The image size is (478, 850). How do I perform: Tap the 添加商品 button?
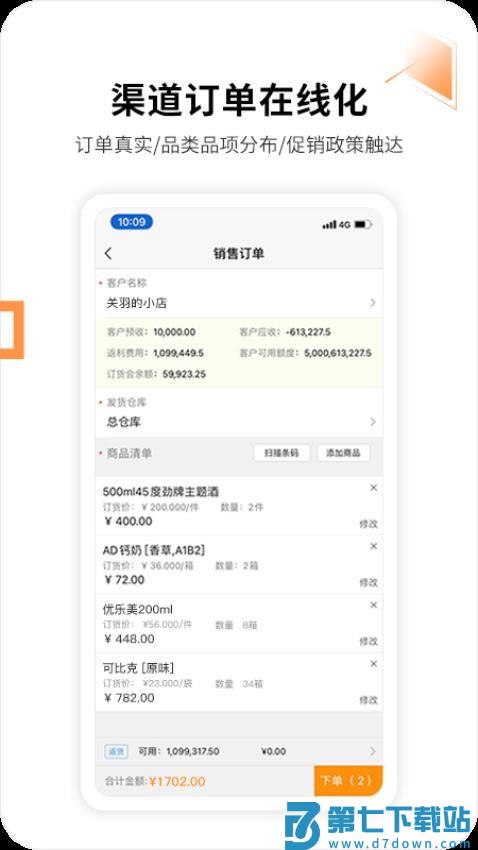[x=343, y=453]
